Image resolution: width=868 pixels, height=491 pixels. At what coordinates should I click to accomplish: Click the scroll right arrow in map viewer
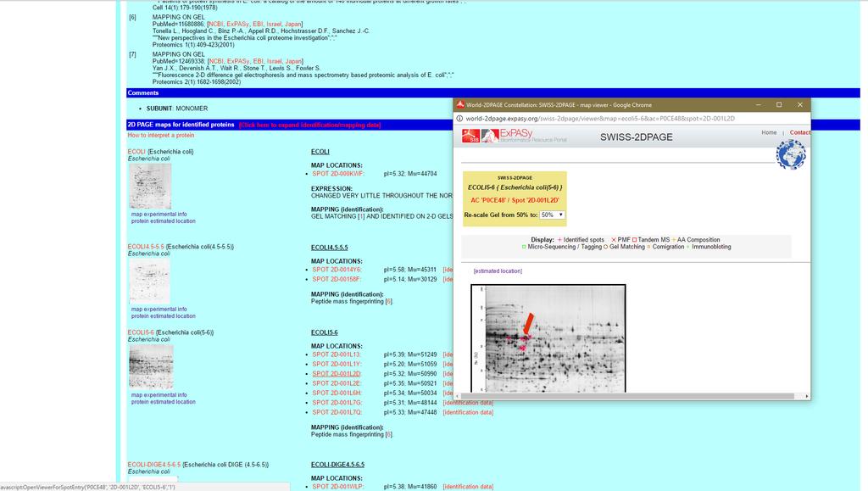click(807, 396)
